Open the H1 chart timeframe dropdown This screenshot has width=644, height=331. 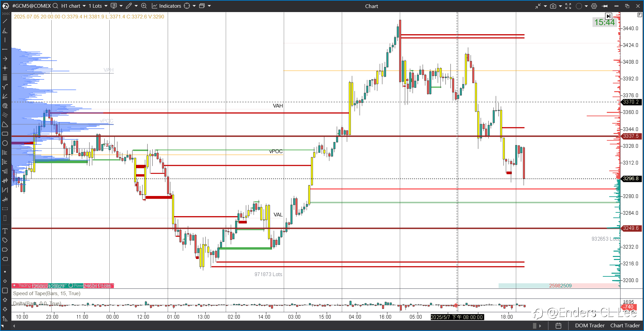pos(73,6)
